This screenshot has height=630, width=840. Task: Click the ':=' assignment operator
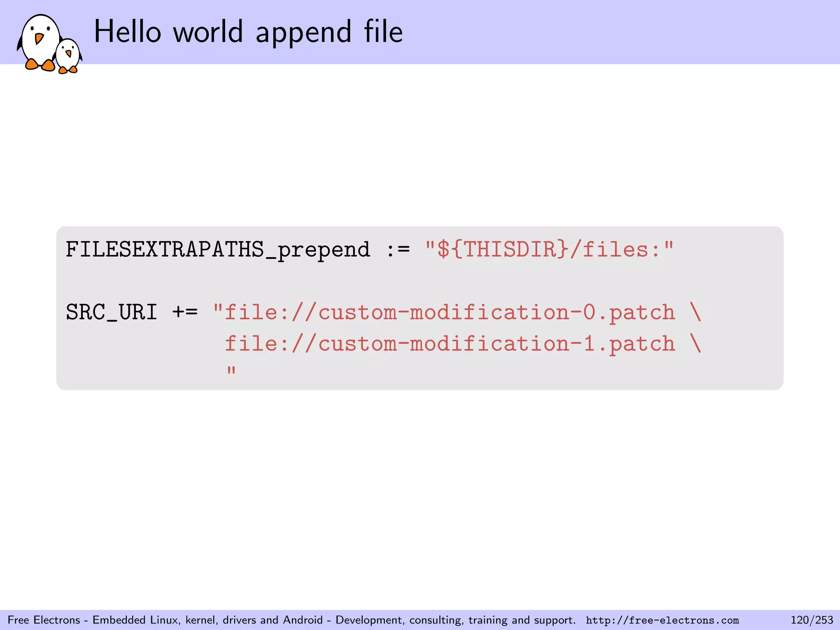(398, 250)
